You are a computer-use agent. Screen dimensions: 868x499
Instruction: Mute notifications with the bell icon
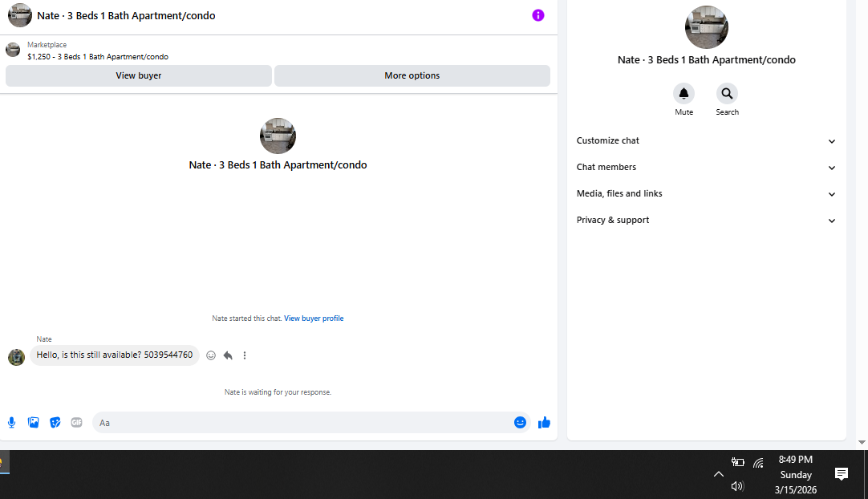coord(683,94)
